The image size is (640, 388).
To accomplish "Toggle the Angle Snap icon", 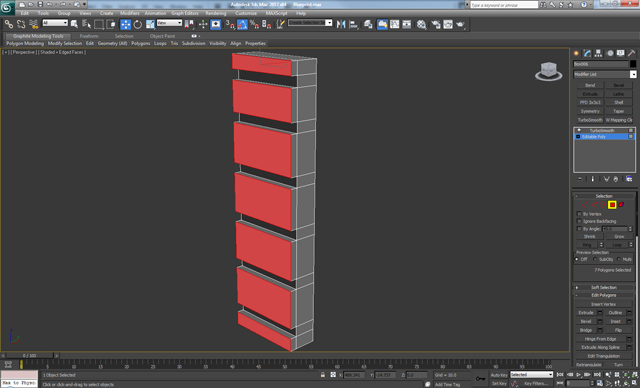I will tap(242, 24).
